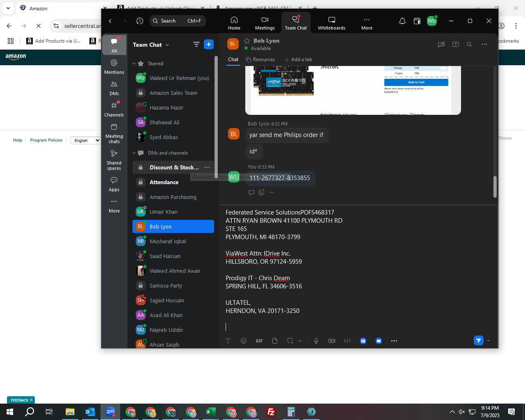
Task: Open Amazon Purchasing channel
Action: (x=173, y=197)
